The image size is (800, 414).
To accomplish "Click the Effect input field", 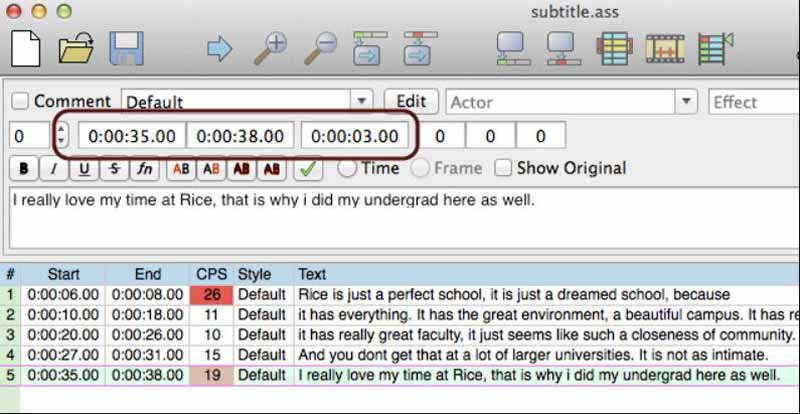I will pyautogui.click(x=754, y=102).
